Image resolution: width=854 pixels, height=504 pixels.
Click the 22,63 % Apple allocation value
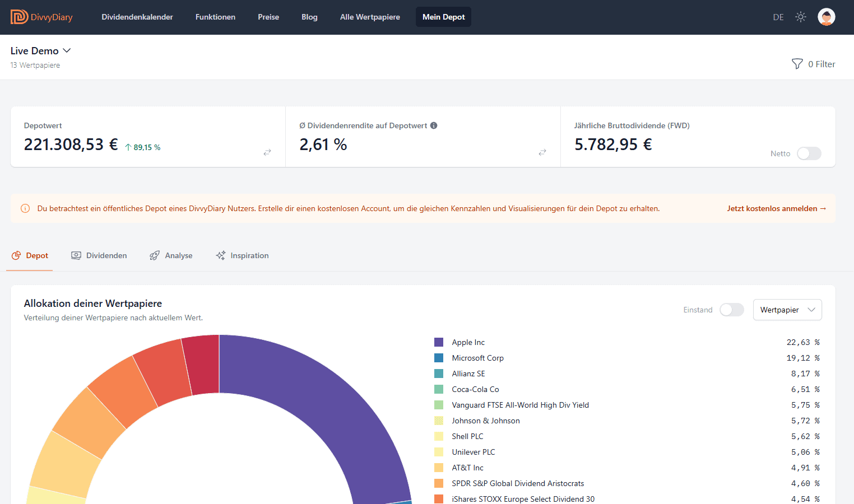pyautogui.click(x=803, y=342)
